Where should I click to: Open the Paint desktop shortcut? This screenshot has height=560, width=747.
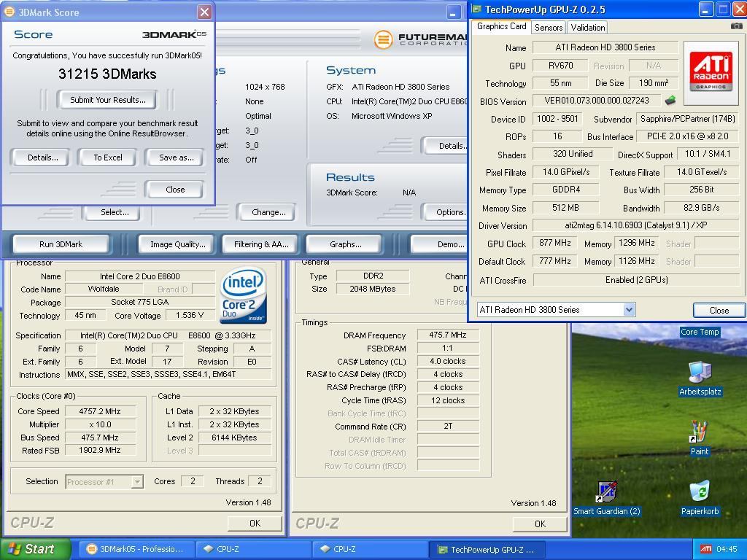click(x=699, y=438)
